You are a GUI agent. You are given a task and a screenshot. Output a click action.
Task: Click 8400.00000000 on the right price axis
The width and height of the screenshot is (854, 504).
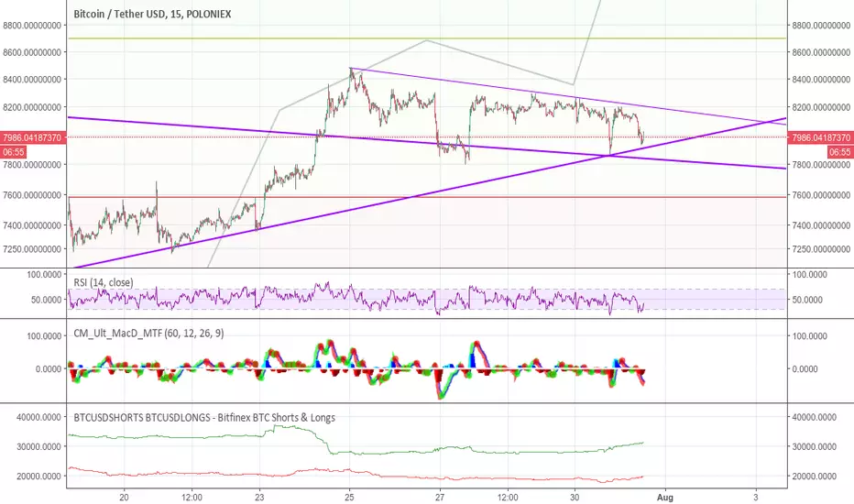[x=821, y=80]
